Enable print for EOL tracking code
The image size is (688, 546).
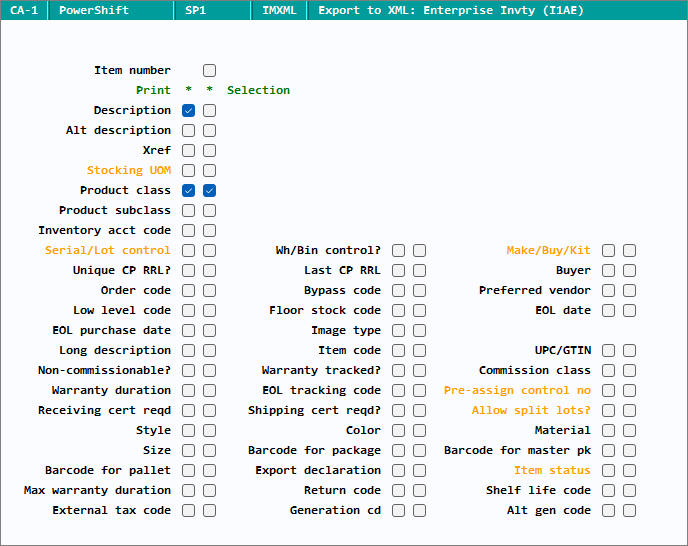coord(398,390)
